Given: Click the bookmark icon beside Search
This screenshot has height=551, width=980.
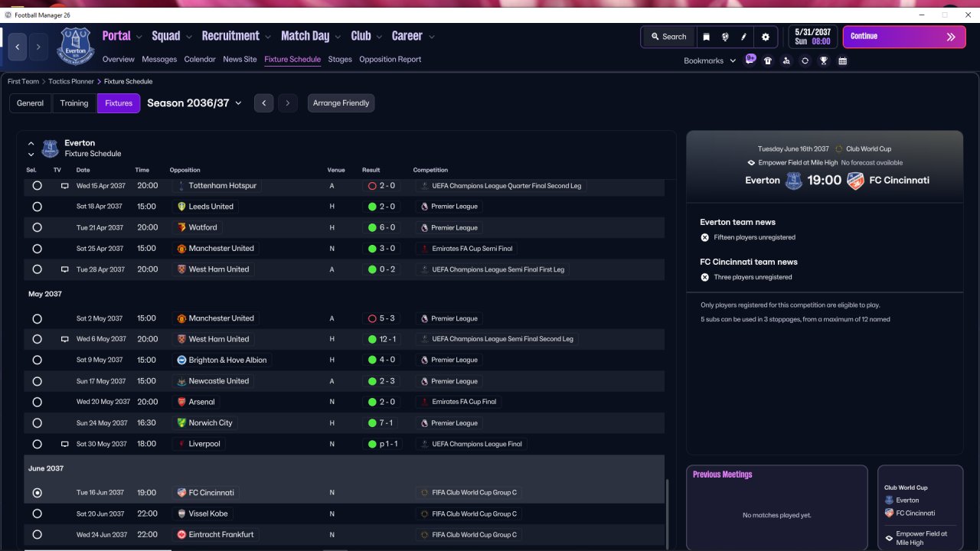Looking at the screenshot, I should pyautogui.click(x=706, y=37).
